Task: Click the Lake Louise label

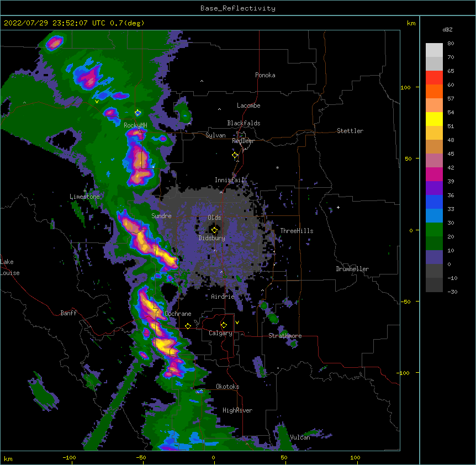Action: point(10,267)
